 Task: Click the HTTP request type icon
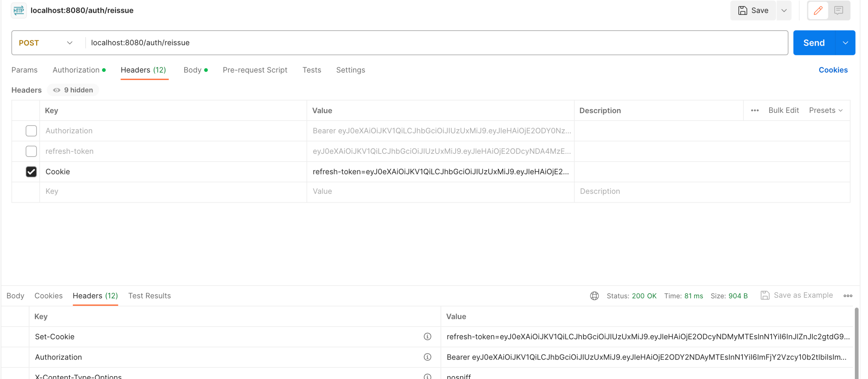pyautogui.click(x=18, y=10)
